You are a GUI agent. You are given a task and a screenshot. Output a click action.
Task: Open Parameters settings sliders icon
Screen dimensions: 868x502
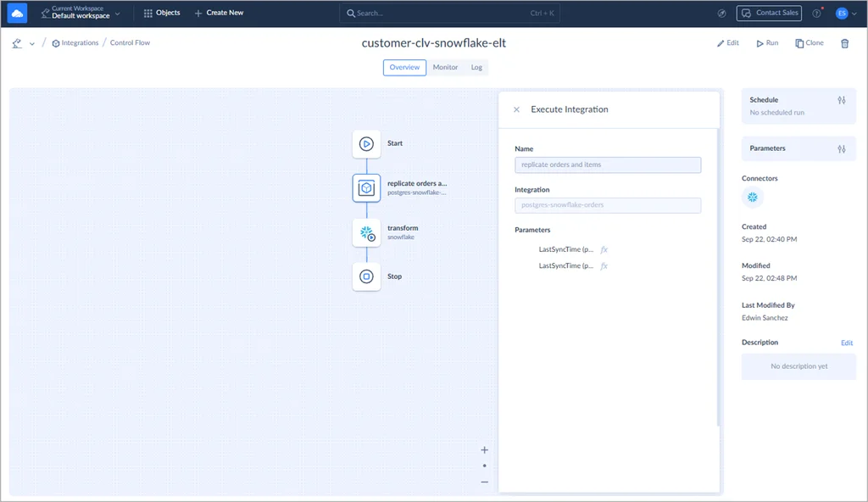tap(842, 149)
